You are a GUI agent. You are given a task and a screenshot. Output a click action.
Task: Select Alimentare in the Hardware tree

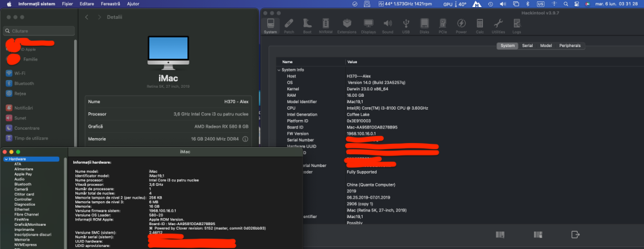tap(24, 169)
